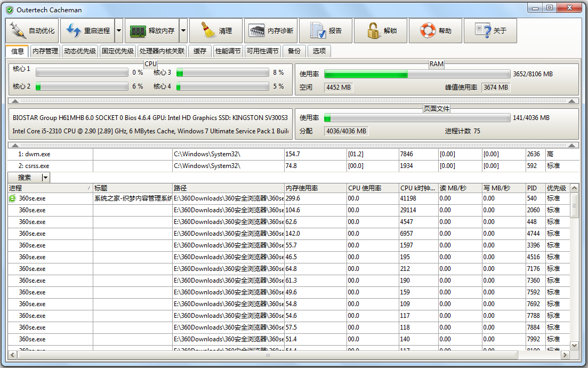The image size is (588, 368).
Task: Sort by the 内存使用率 column header
Action: (x=316, y=188)
